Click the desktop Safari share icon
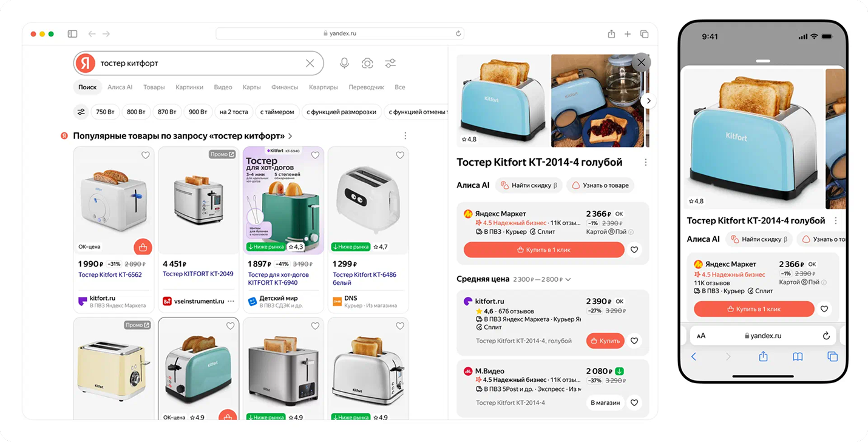The image size is (868, 442). point(611,34)
